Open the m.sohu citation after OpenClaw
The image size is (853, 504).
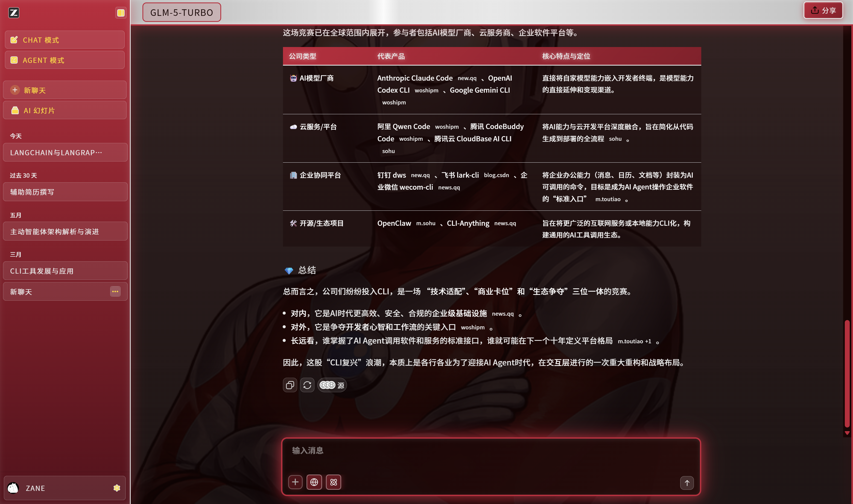coord(426,224)
